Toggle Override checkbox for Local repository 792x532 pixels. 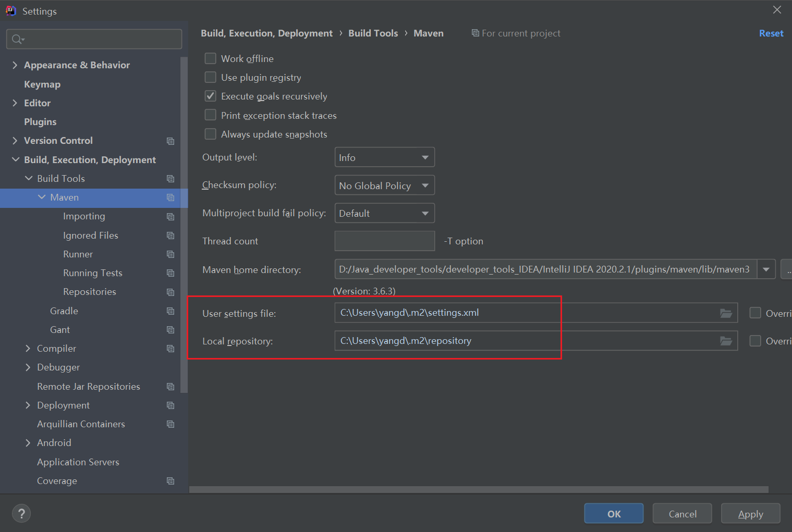point(755,341)
